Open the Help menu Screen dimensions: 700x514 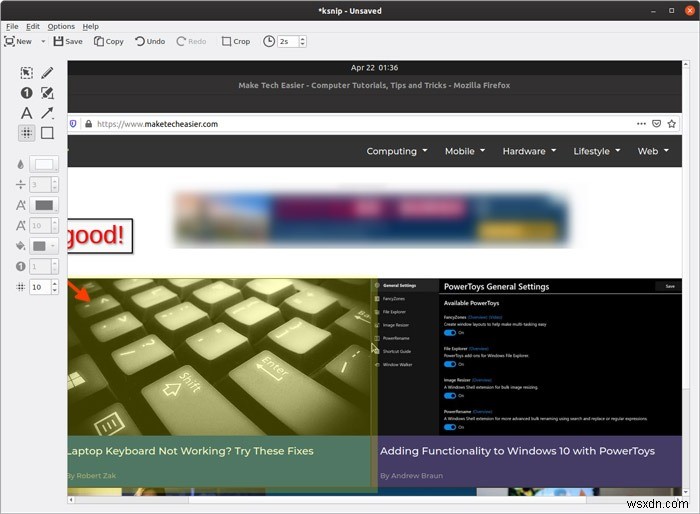91,26
